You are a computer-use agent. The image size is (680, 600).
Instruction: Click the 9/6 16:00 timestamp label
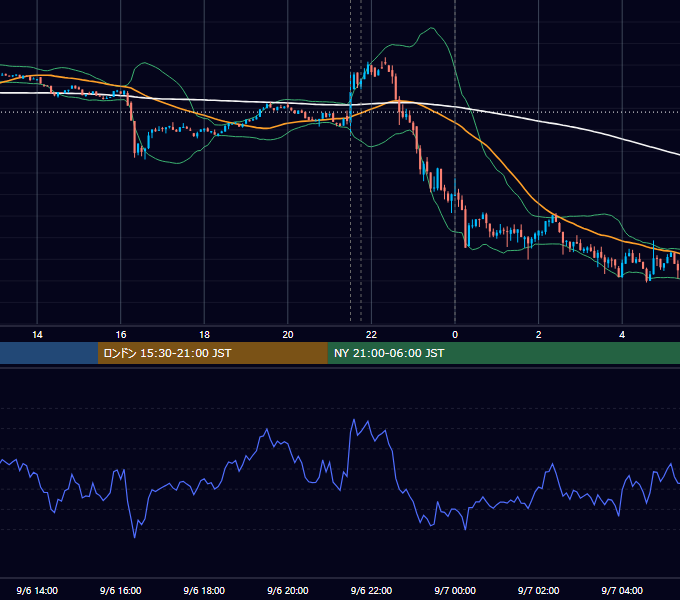click(121, 590)
